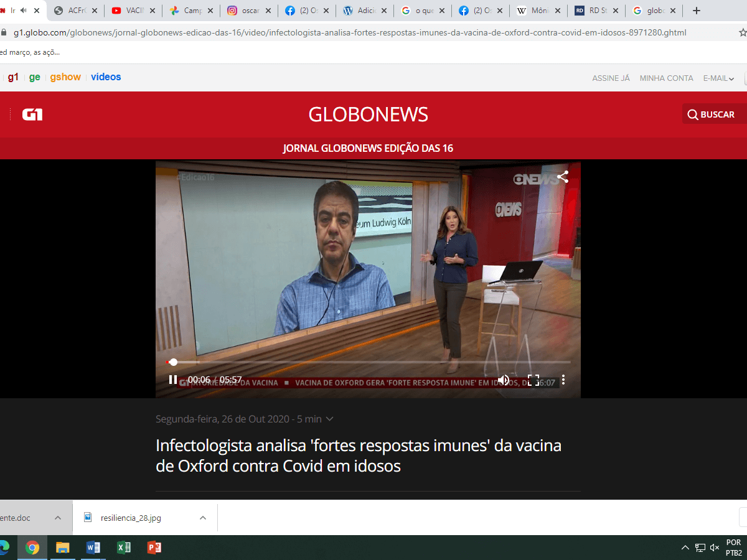This screenshot has height=560, width=747.
Task: Click the video headline about Oxford vaccine
Action: pyautogui.click(x=359, y=455)
